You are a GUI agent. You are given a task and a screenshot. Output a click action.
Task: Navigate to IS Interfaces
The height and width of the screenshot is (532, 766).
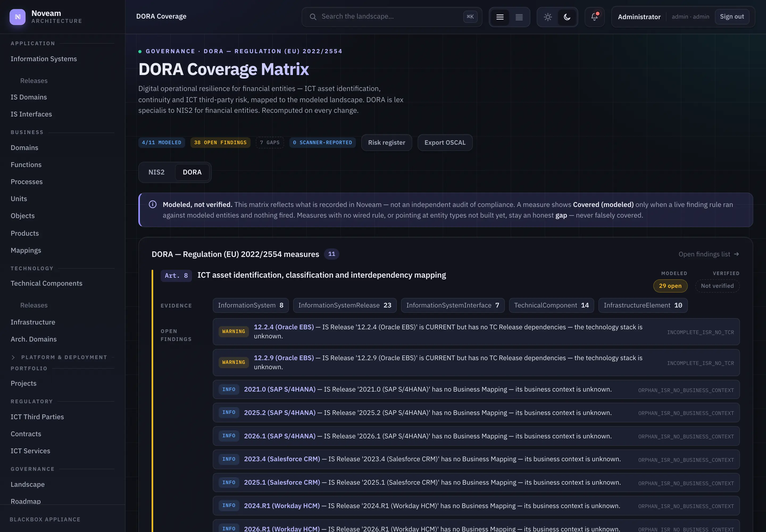click(x=31, y=114)
